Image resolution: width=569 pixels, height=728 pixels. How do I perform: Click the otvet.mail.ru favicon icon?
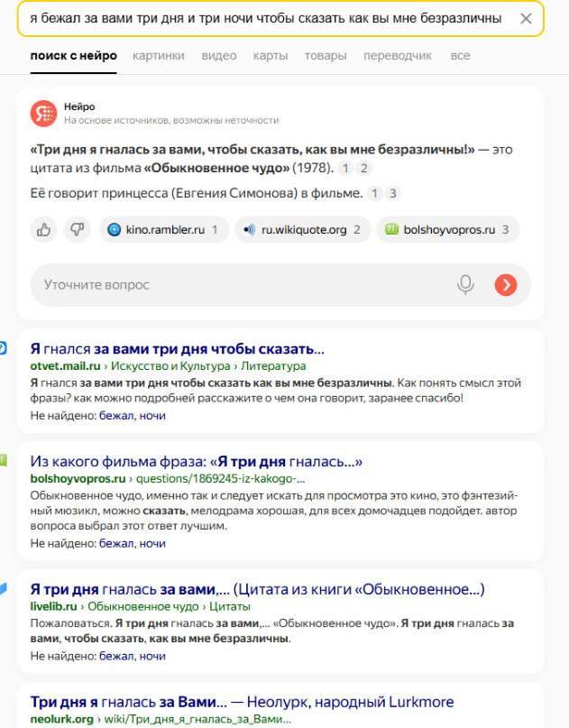(3, 347)
